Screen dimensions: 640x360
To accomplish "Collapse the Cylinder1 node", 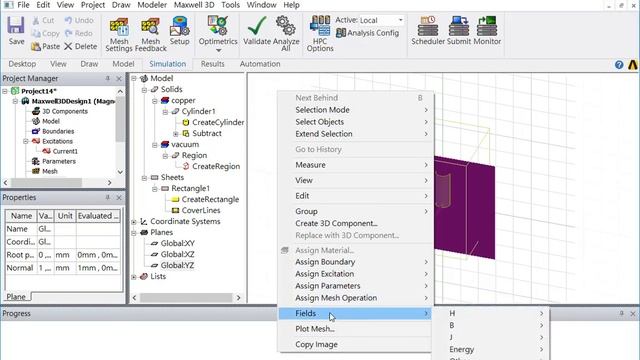I will pos(165,111).
